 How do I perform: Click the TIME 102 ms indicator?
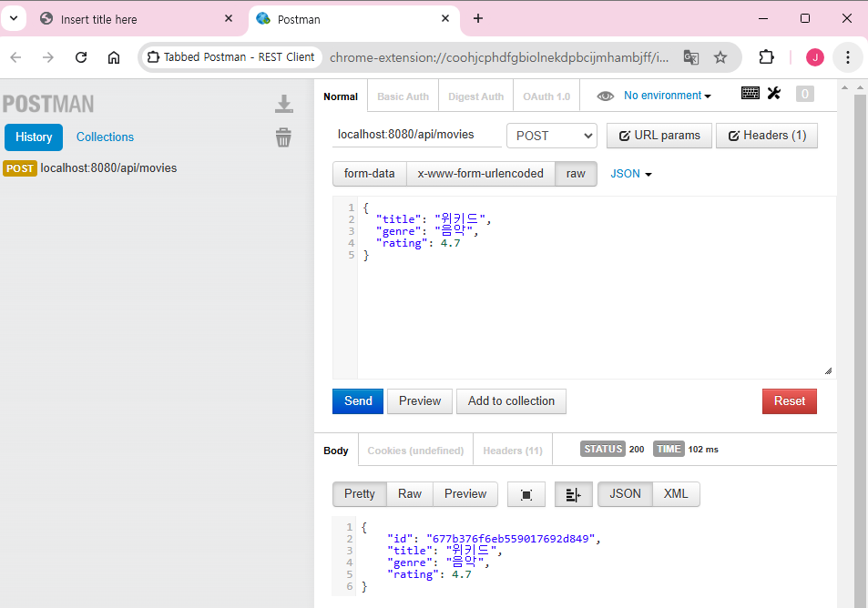tap(686, 450)
